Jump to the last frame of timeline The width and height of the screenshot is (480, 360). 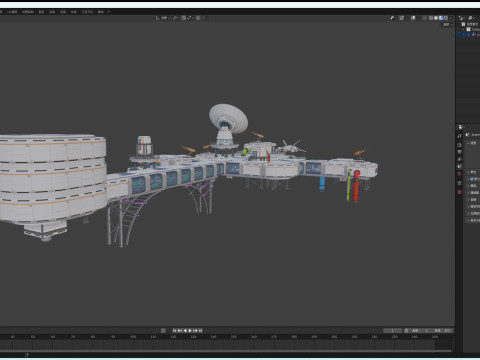200,330
